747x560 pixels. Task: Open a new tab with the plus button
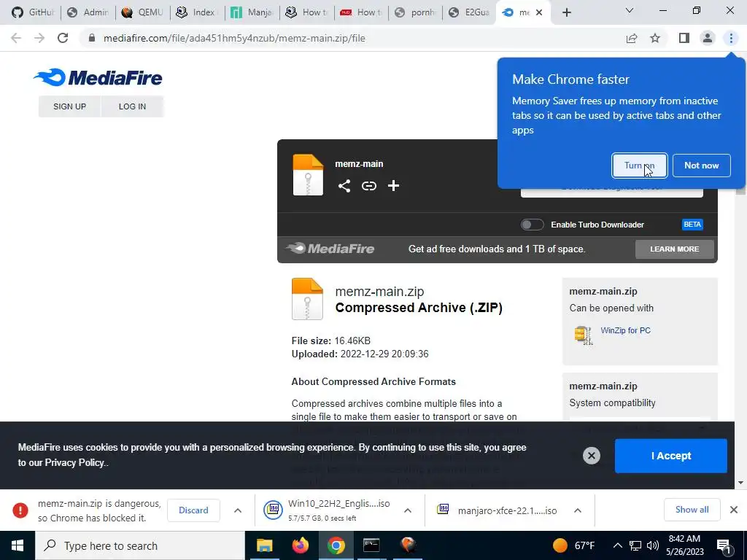(x=566, y=12)
